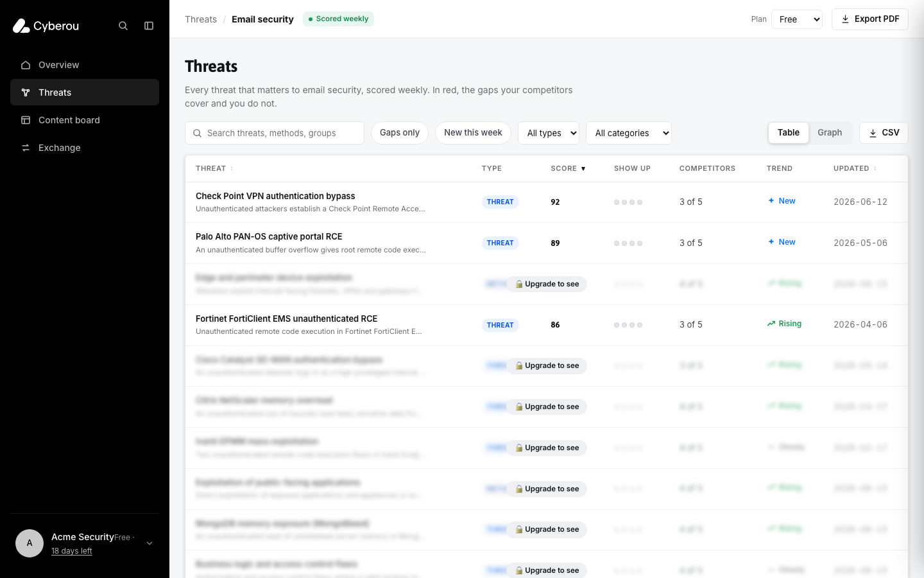Click New trend in Palo Alto row
Viewport: 924px width, 578px height.
coord(782,242)
